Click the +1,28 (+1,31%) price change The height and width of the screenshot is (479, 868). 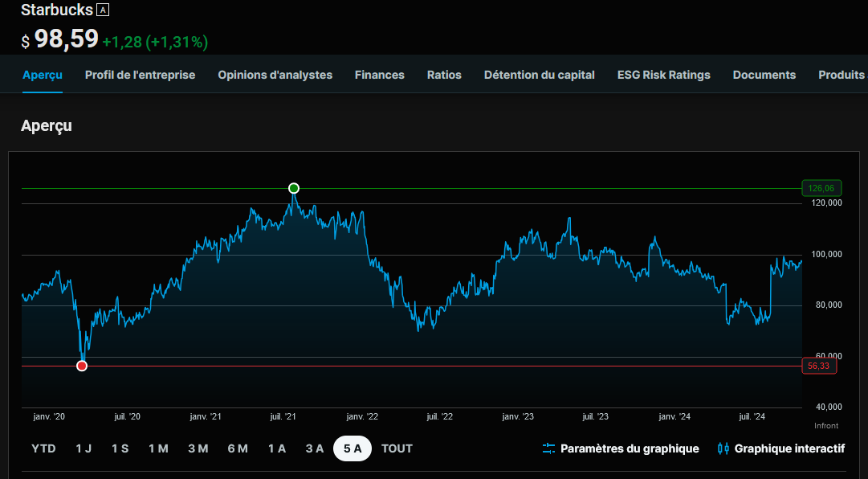(155, 42)
